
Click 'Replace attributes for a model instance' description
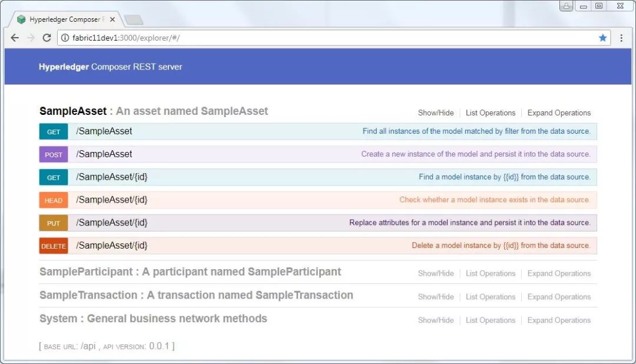470,223
